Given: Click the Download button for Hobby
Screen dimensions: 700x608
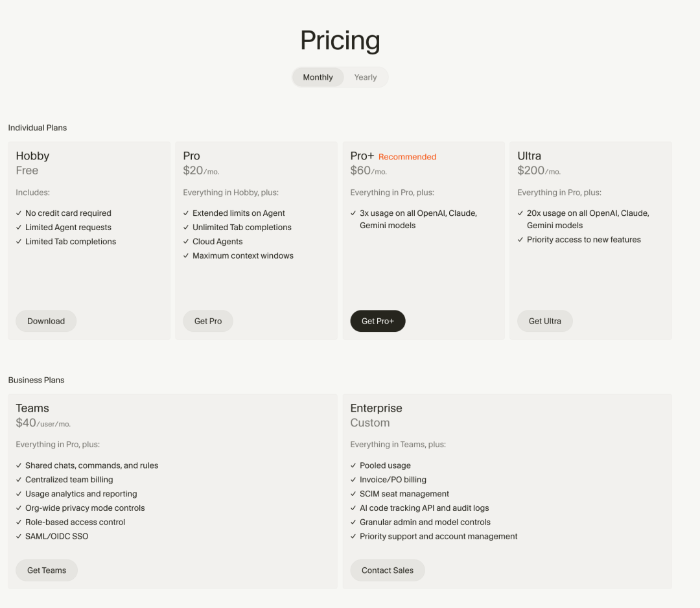Looking at the screenshot, I should point(46,321).
